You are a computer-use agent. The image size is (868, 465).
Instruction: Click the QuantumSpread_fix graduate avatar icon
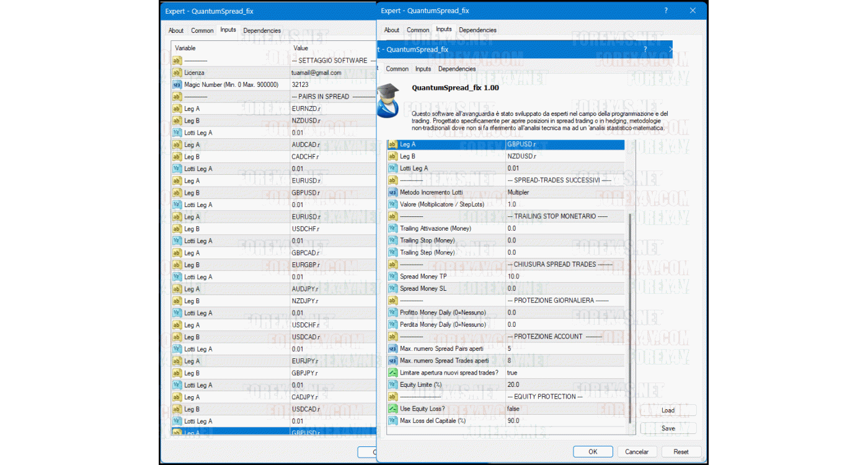tap(389, 99)
